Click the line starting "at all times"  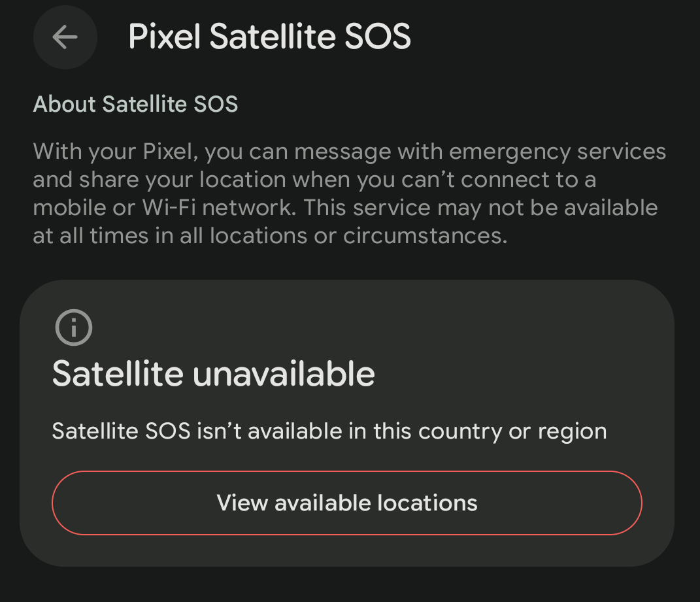pos(269,236)
